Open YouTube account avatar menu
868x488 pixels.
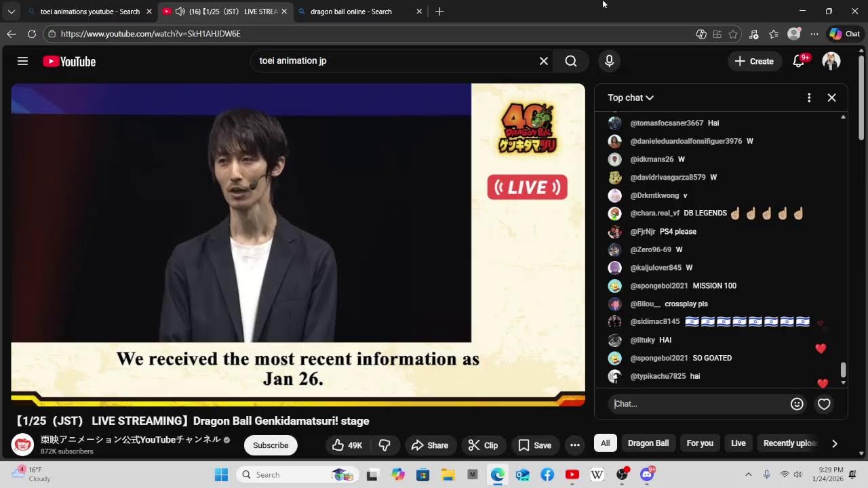click(831, 61)
